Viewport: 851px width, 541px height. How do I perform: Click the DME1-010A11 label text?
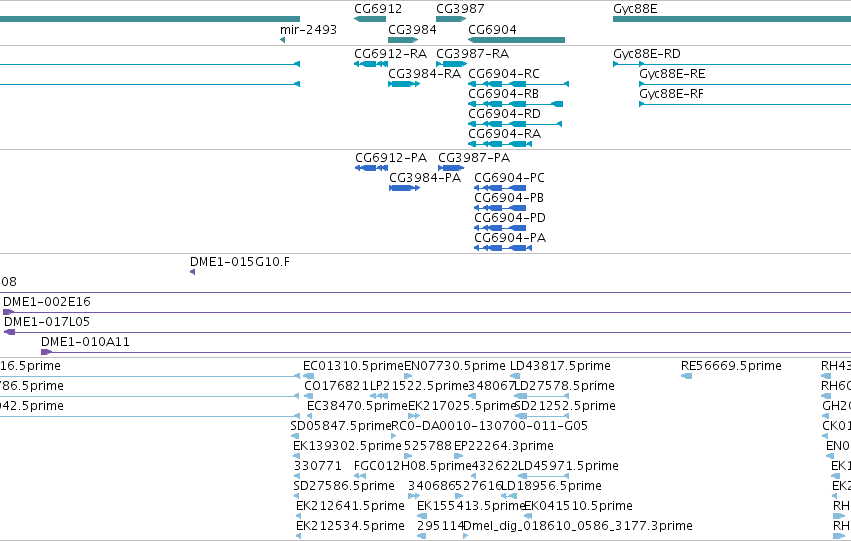[85, 342]
